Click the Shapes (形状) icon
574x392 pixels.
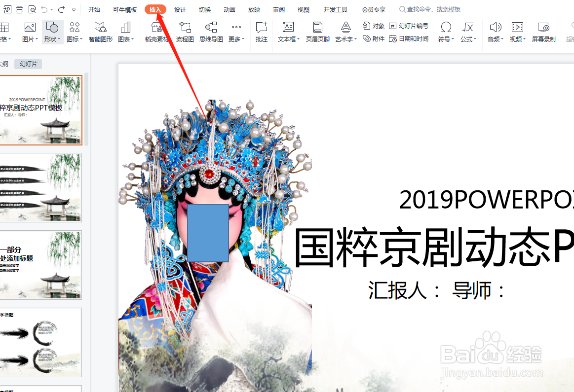[52, 27]
